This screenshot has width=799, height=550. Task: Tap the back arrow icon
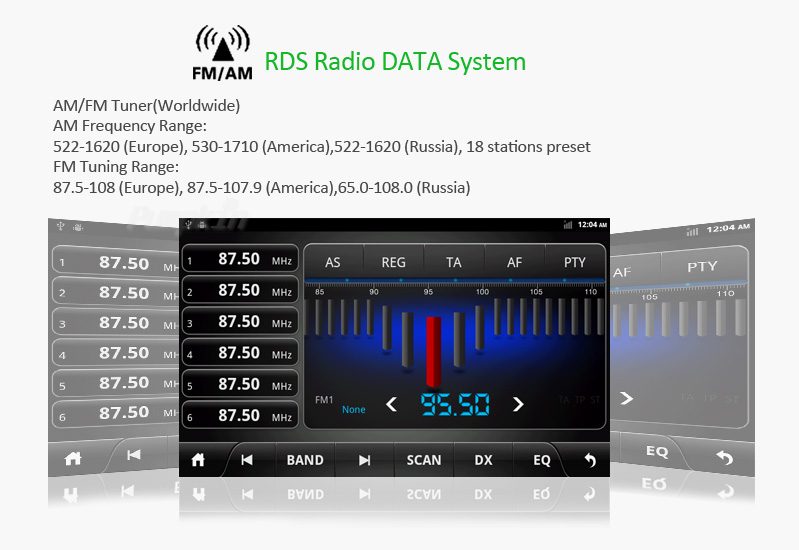(x=590, y=460)
